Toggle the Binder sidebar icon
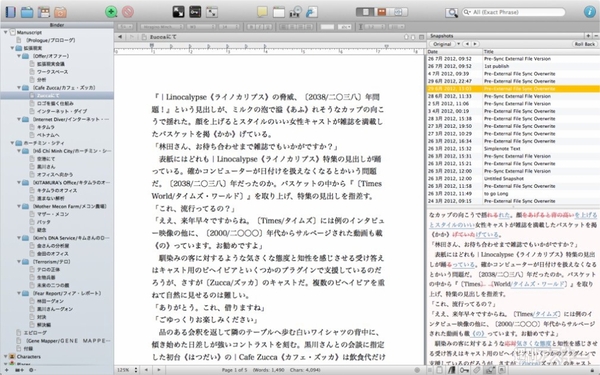Image resolution: width=600 pixels, height=375 pixels. point(10,12)
